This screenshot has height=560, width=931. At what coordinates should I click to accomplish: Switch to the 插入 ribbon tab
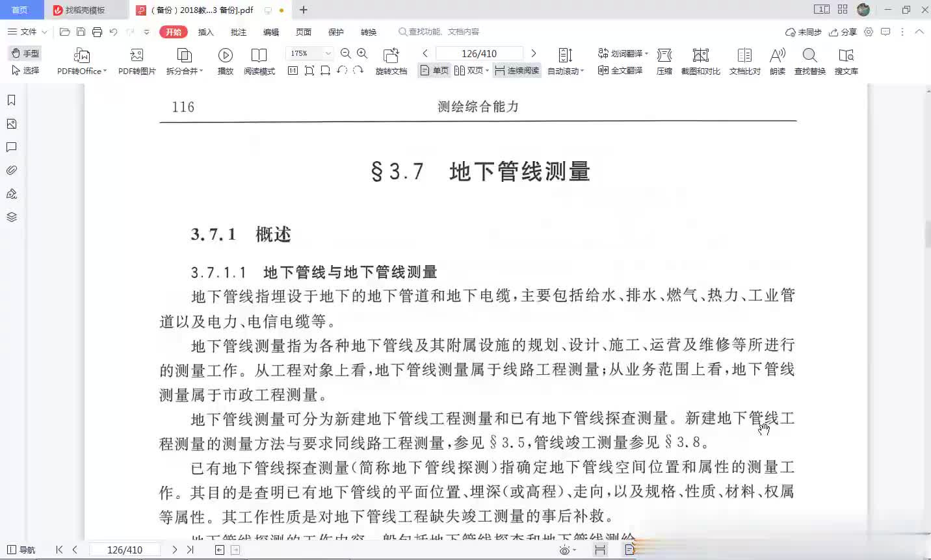point(205,32)
